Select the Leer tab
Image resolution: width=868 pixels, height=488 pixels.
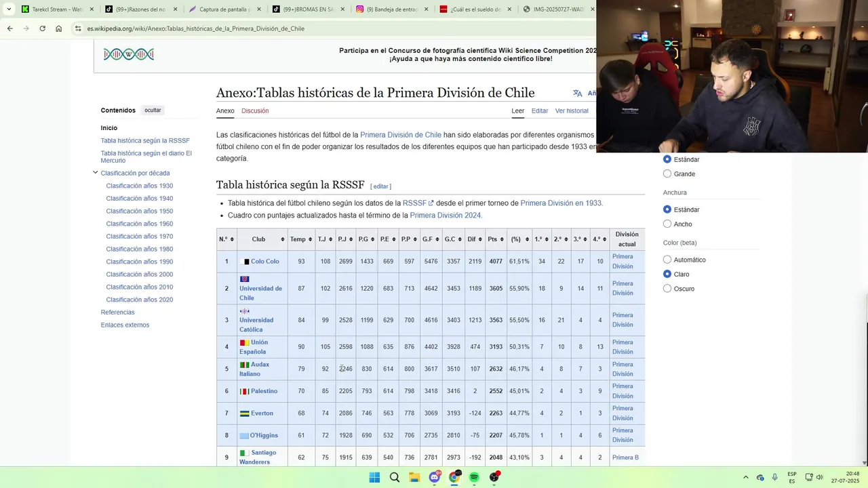pos(518,111)
